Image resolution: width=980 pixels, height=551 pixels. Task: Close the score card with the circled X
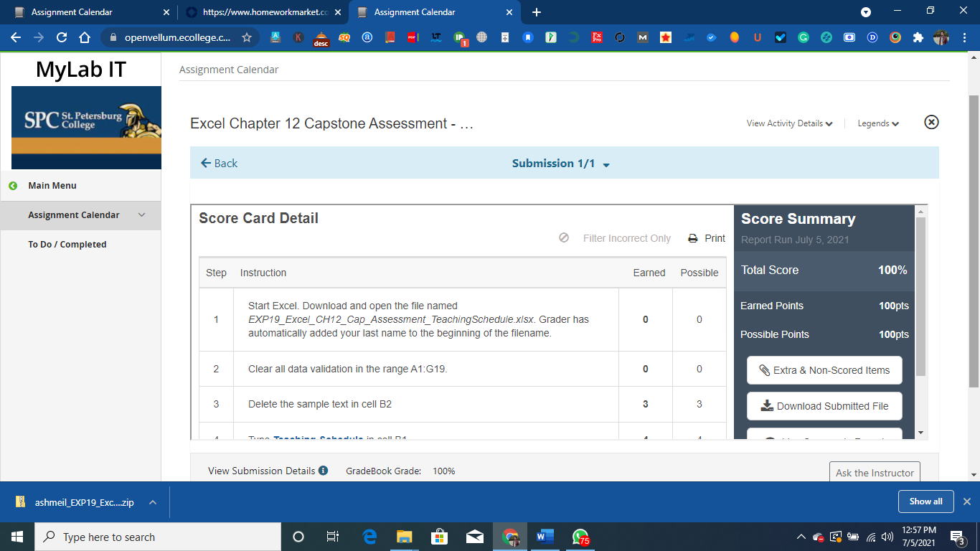(931, 122)
